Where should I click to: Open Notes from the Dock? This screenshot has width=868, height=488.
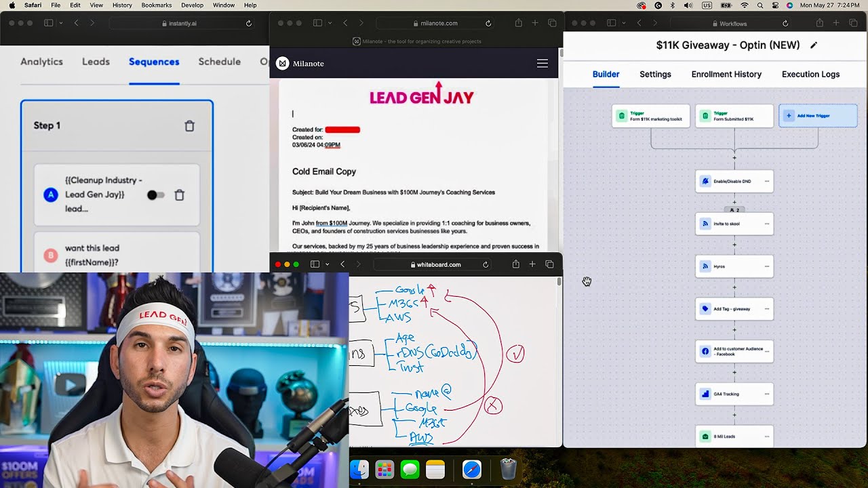click(x=435, y=469)
